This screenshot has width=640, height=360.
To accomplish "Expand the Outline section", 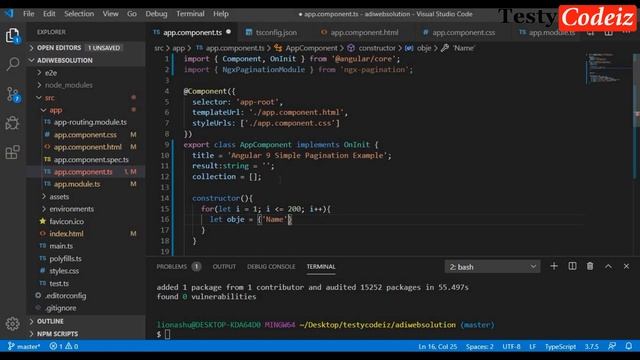I will pos(86,321).
